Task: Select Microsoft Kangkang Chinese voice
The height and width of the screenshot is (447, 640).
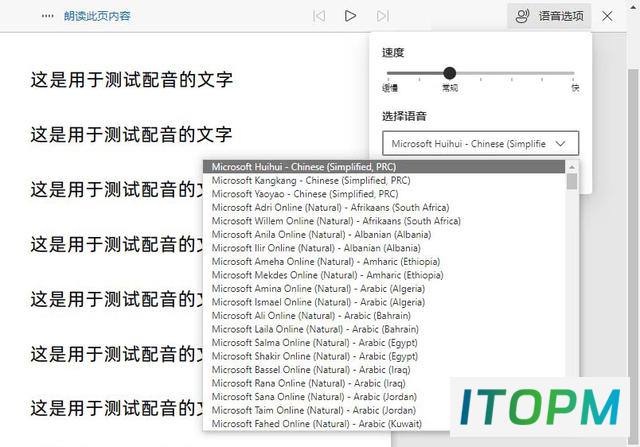Action: 384,180
